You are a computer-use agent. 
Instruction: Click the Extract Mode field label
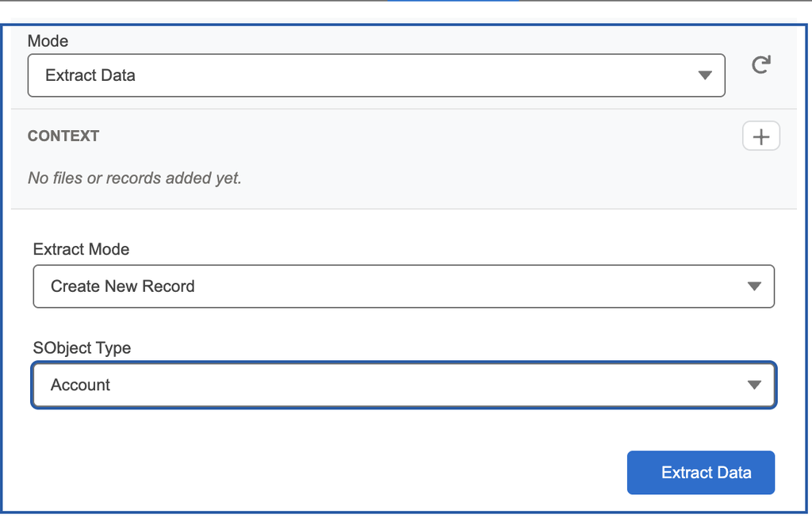point(81,249)
